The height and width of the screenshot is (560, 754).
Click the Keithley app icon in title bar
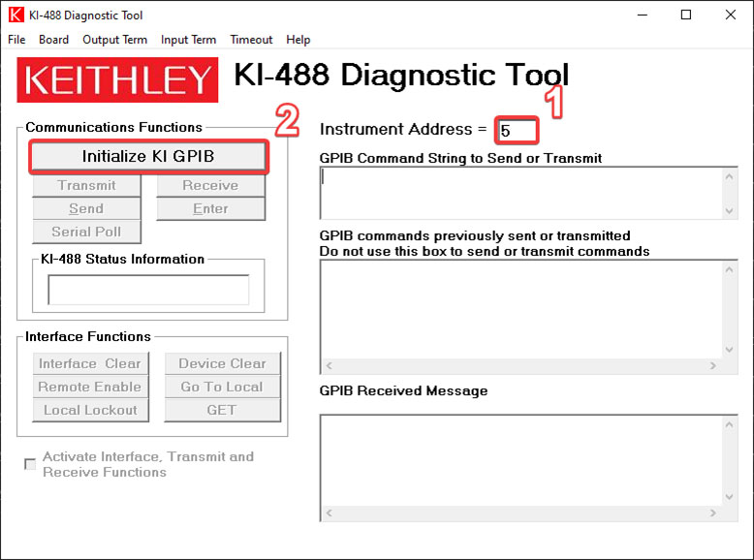coord(16,15)
